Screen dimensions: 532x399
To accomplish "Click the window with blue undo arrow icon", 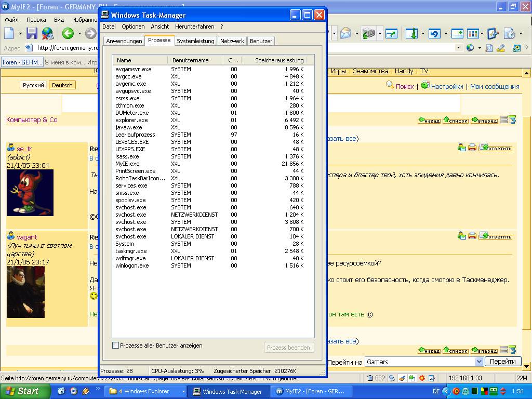I will 434,33.
